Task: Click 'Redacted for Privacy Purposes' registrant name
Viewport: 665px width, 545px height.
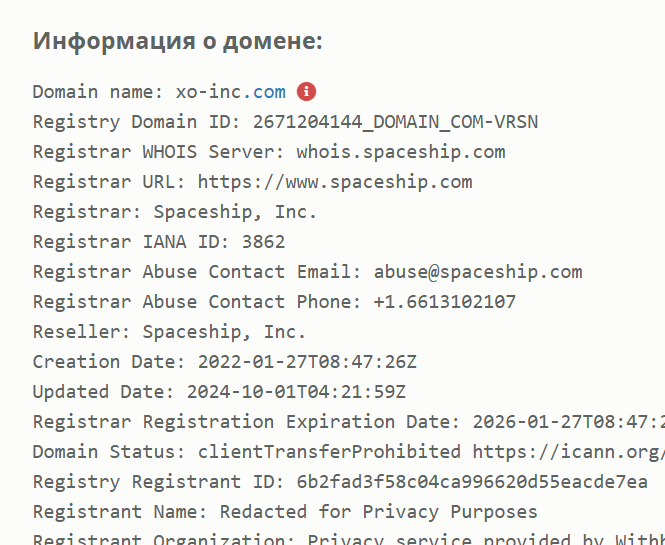Action: click(x=379, y=512)
